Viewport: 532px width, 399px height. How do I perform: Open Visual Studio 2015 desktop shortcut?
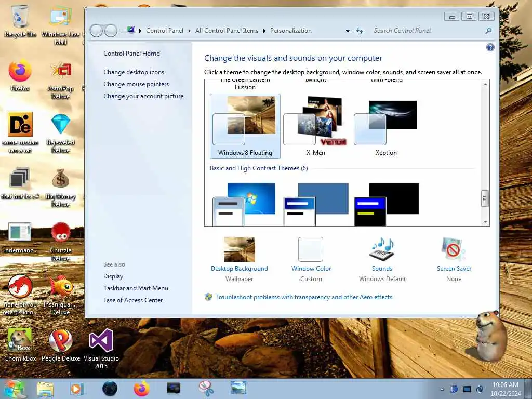click(x=101, y=349)
